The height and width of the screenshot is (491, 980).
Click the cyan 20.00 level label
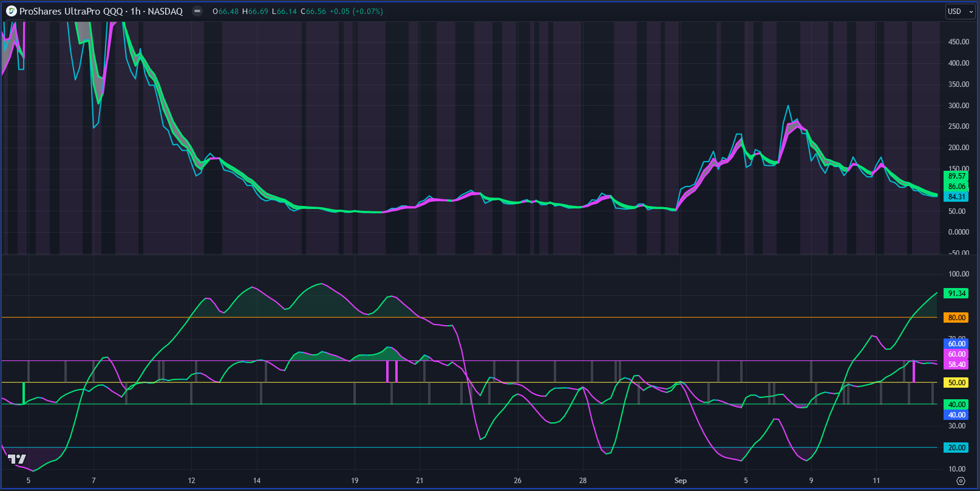coord(956,448)
